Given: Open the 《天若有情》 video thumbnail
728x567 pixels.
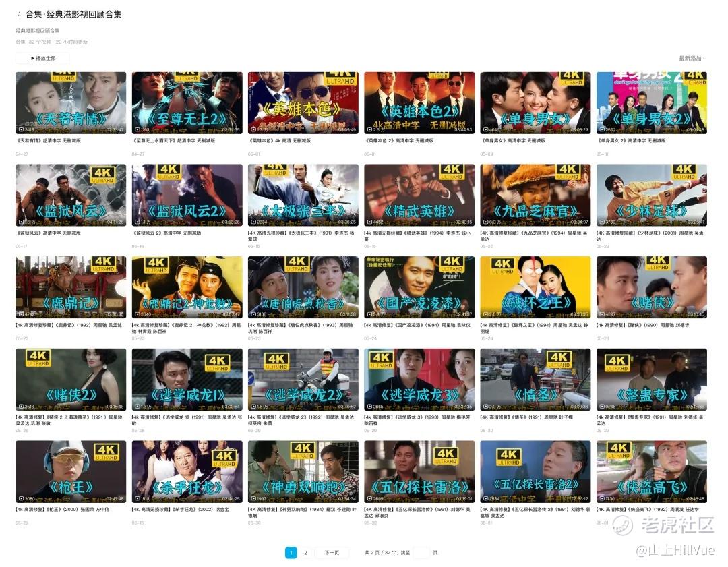Looking at the screenshot, I should 71,103.
